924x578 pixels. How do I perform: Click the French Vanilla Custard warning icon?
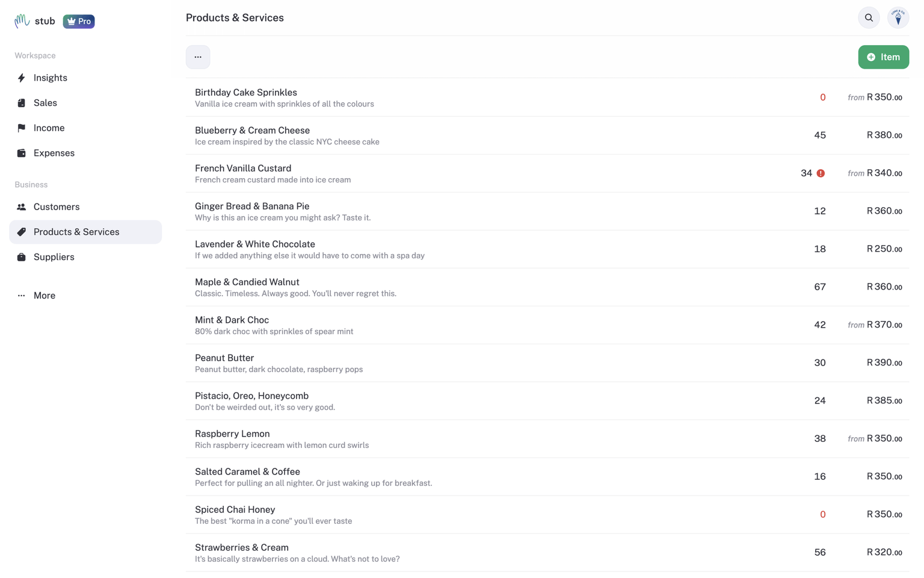pyautogui.click(x=821, y=173)
